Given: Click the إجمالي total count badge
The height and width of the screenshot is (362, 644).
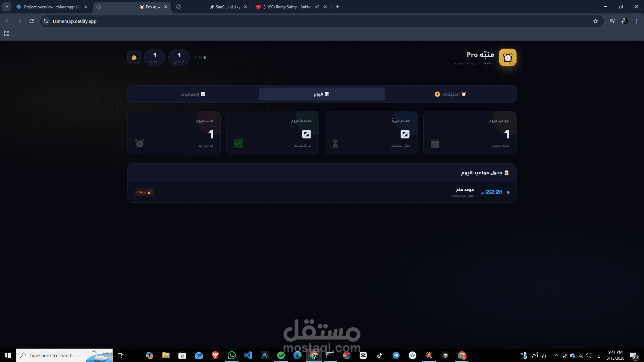Looking at the screenshot, I should point(179,58).
